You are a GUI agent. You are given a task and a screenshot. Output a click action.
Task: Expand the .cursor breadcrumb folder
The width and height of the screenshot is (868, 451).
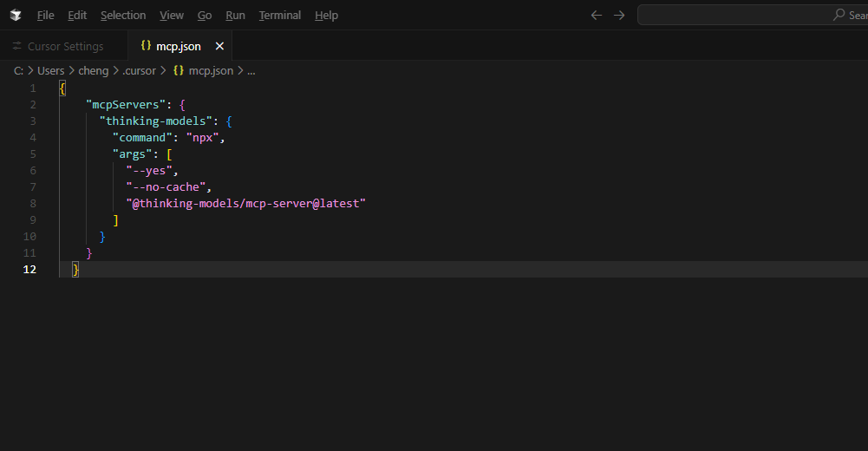pyautogui.click(x=139, y=71)
